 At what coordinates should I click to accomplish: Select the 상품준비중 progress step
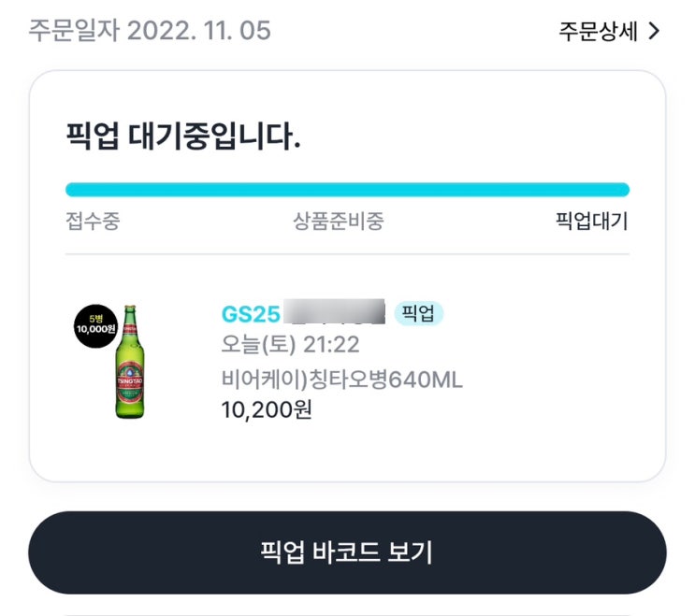[338, 222]
